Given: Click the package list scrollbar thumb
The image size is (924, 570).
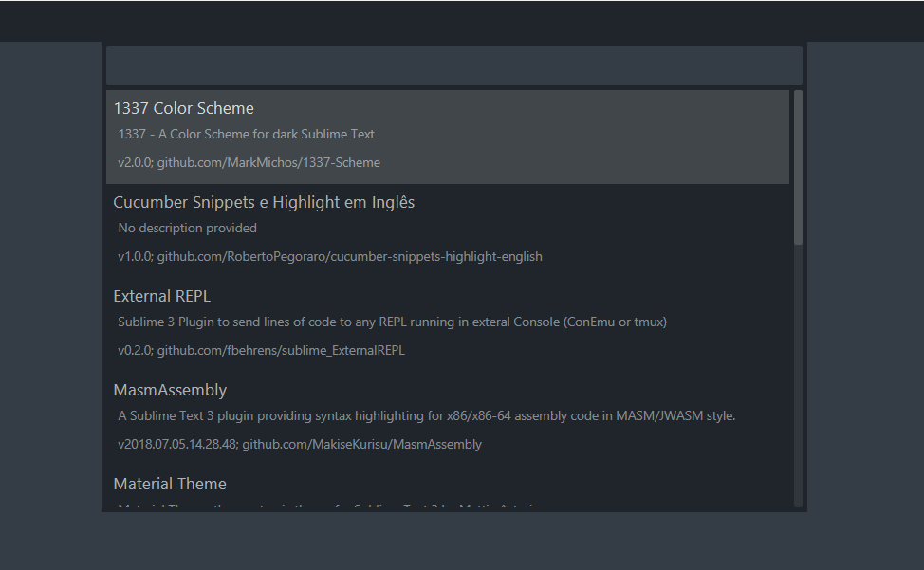Looking at the screenshot, I should pyautogui.click(x=799, y=167).
